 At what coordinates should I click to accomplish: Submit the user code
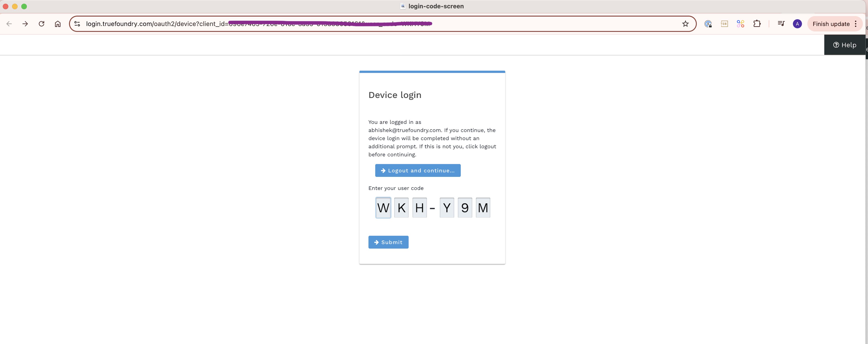pyautogui.click(x=388, y=242)
